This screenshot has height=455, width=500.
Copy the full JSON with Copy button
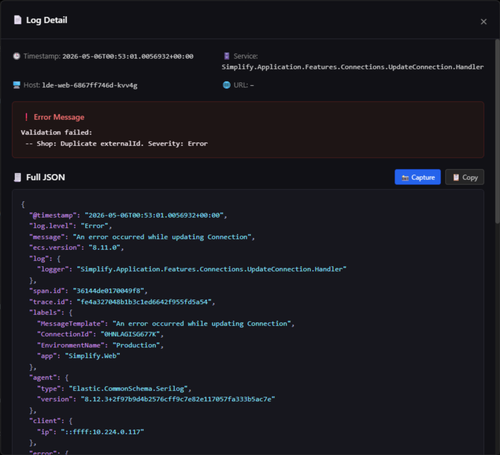pos(465,177)
